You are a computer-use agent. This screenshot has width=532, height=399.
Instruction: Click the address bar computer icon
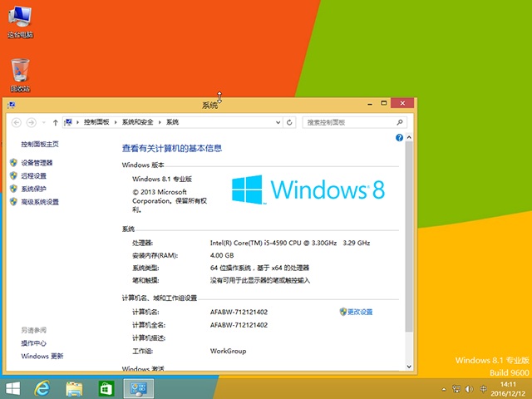[x=69, y=122]
